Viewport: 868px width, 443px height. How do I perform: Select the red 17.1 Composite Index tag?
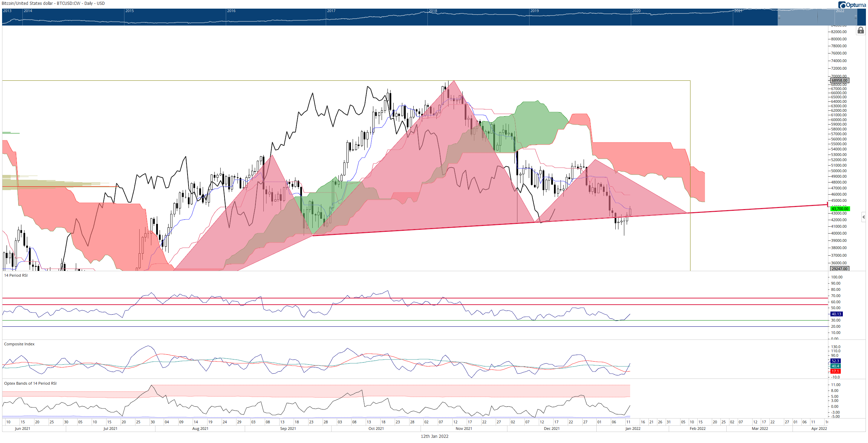pos(835,371)
